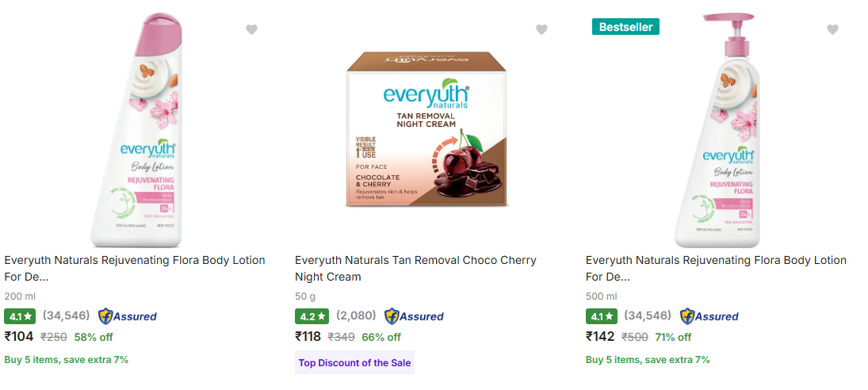This screenshot has height=390, width=868.
Task: Click the Bestseller badge
Action: pos(625,27)
